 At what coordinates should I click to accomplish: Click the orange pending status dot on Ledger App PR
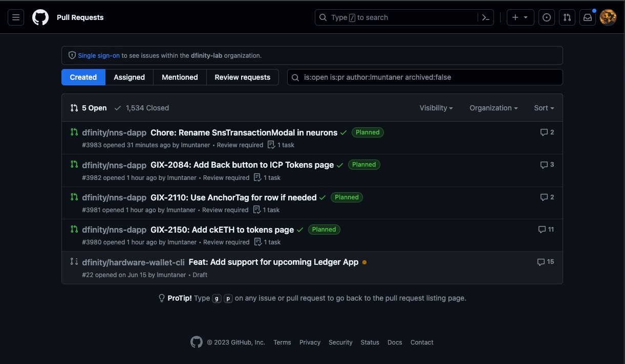pos(364,262)
